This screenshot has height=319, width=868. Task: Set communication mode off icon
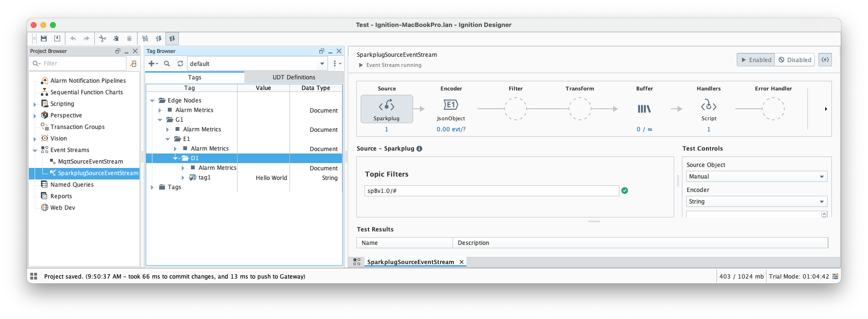[x=145, y=38]
